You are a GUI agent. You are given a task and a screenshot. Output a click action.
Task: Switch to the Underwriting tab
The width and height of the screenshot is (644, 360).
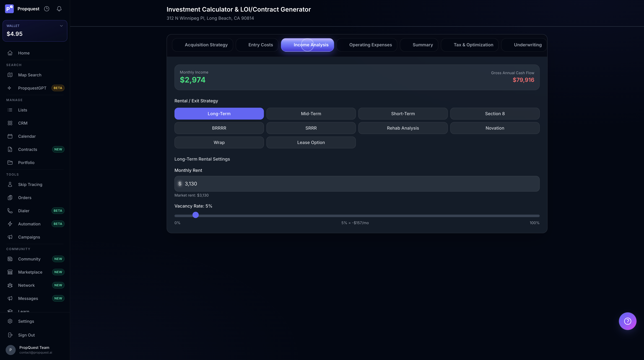coord(524,45)
